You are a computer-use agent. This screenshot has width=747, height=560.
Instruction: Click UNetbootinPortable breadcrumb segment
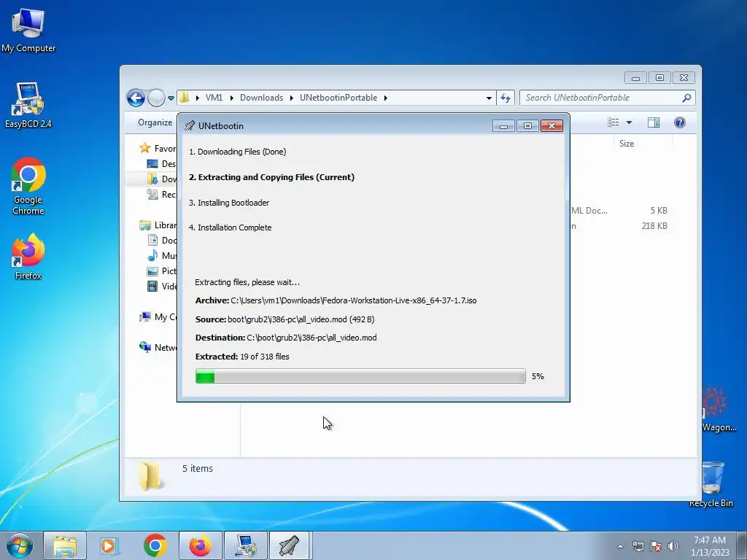click(x=338, y=98)
